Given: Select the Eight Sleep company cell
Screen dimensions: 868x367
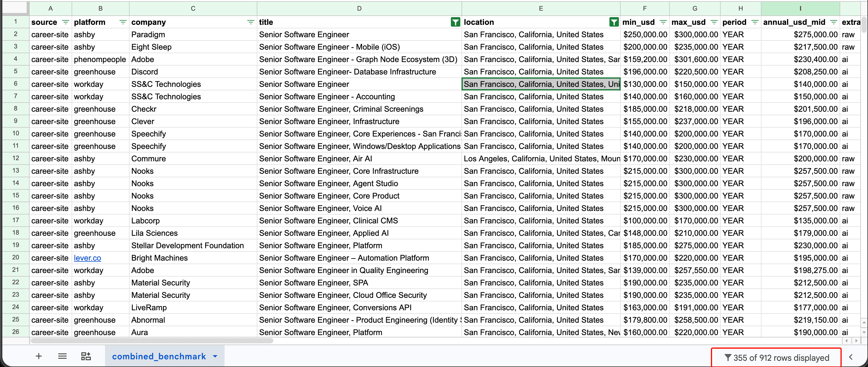Looking at the screenshot, I should click(x=193, y=47).
